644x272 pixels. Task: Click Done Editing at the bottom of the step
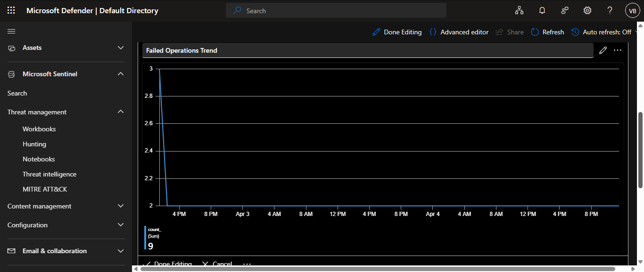[x=167, y=264]
